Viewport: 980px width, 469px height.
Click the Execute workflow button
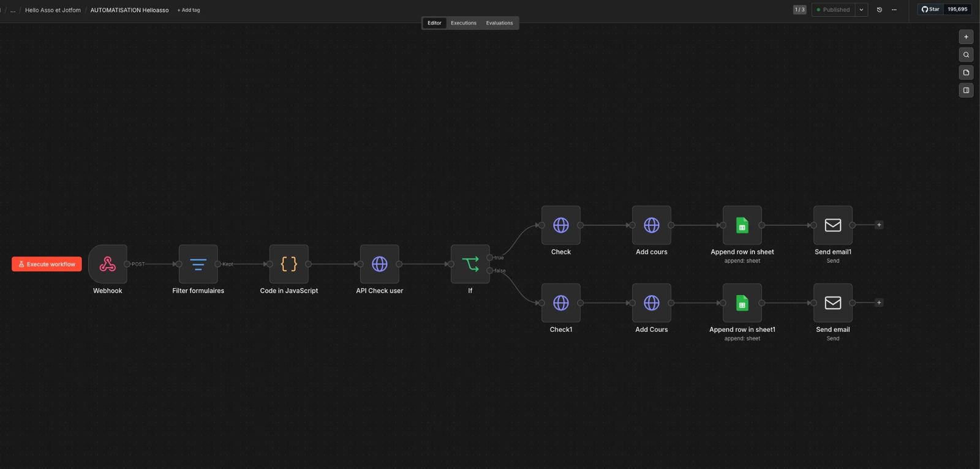[47, 264]
